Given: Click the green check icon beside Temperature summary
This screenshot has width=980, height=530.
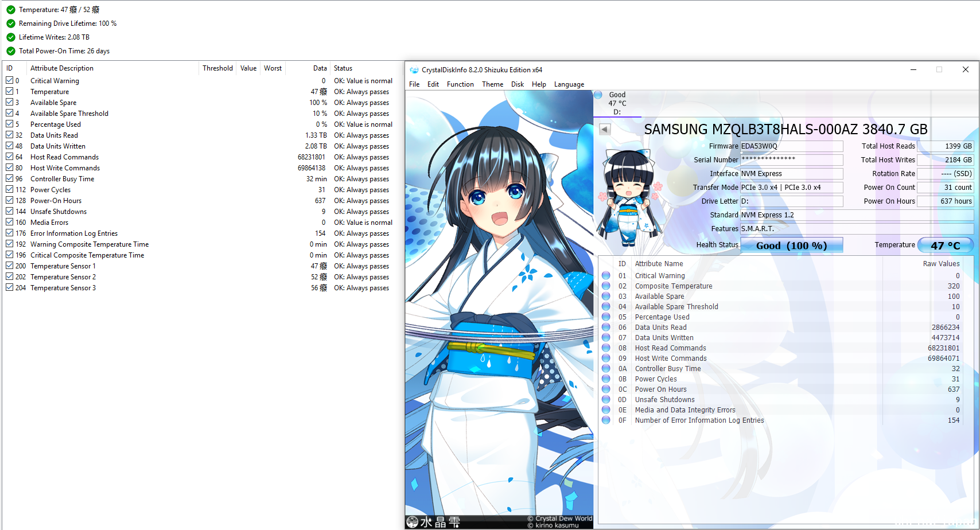Looking at the screenshot, I should click(x=11, y=10).
